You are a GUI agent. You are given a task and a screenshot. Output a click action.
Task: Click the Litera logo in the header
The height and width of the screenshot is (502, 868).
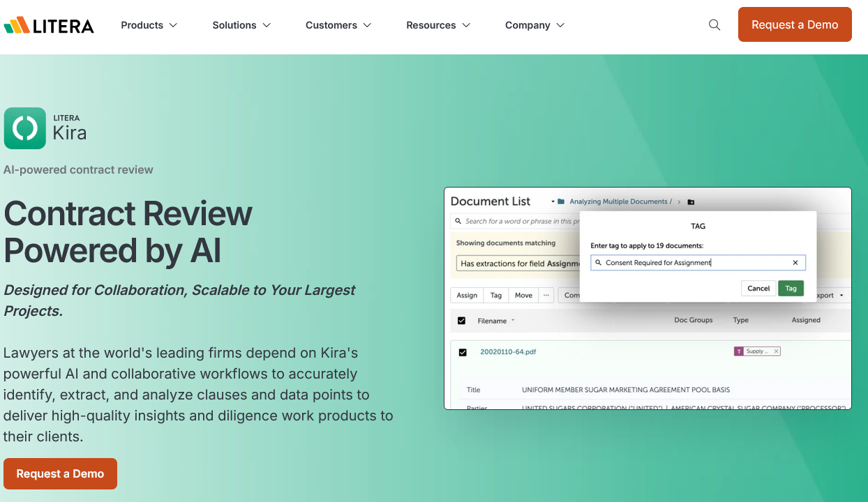coord(49,26)
